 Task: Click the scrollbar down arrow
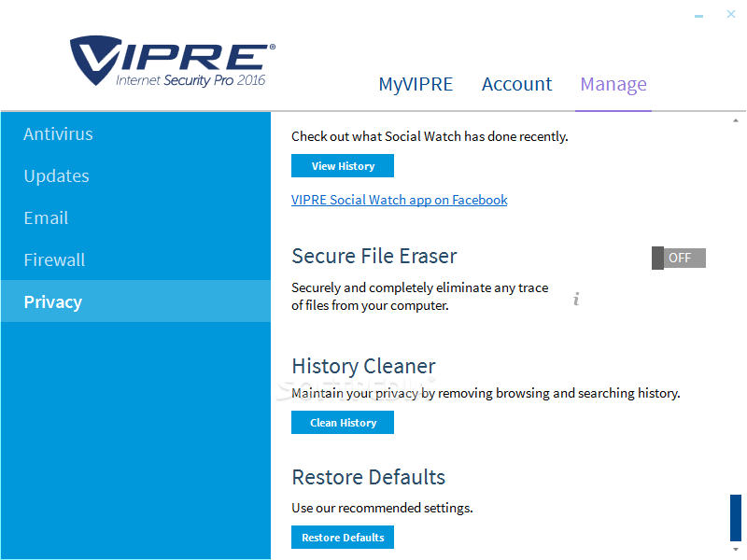coord(736,550)
